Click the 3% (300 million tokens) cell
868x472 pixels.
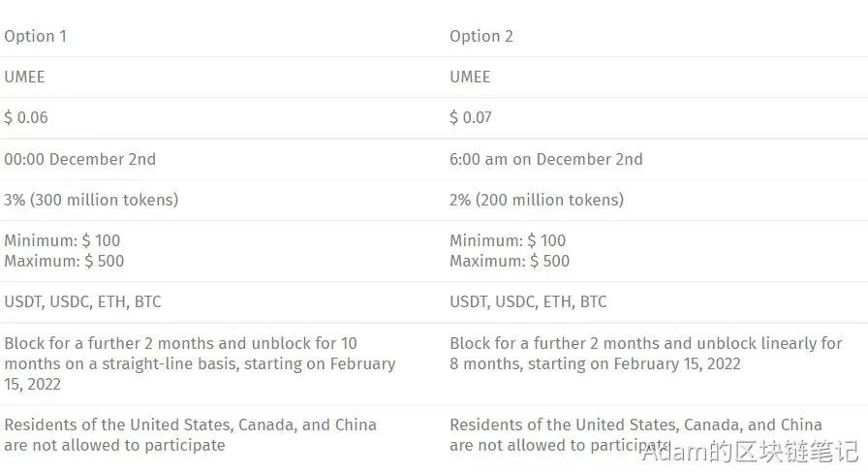[x=91, y=200]
